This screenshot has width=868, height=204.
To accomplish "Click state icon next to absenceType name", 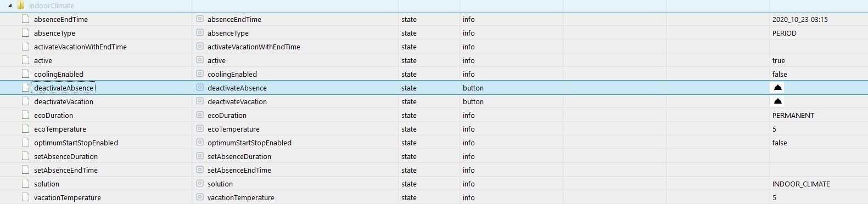I will pos(200,33).
